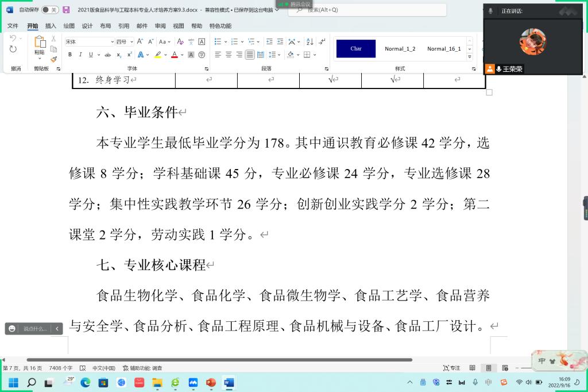Image resolution: width=588 pixels, height=392 pixels.
Task: Open the font size (四号) dropdown
Action: 131,42
